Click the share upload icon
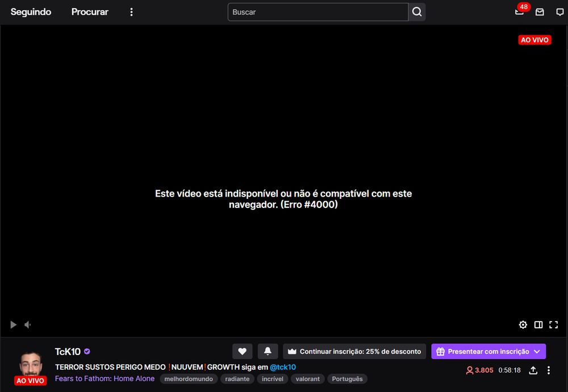568x392 pixels. 533,370
